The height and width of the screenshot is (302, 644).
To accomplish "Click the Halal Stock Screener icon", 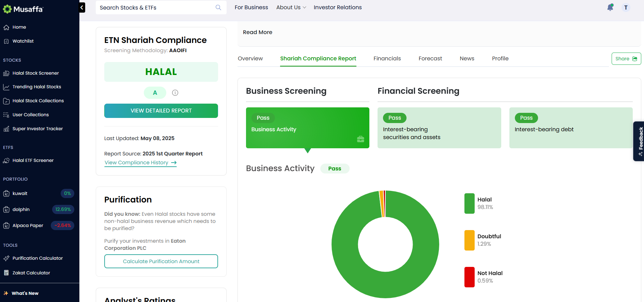I will [x=6, y=73].
